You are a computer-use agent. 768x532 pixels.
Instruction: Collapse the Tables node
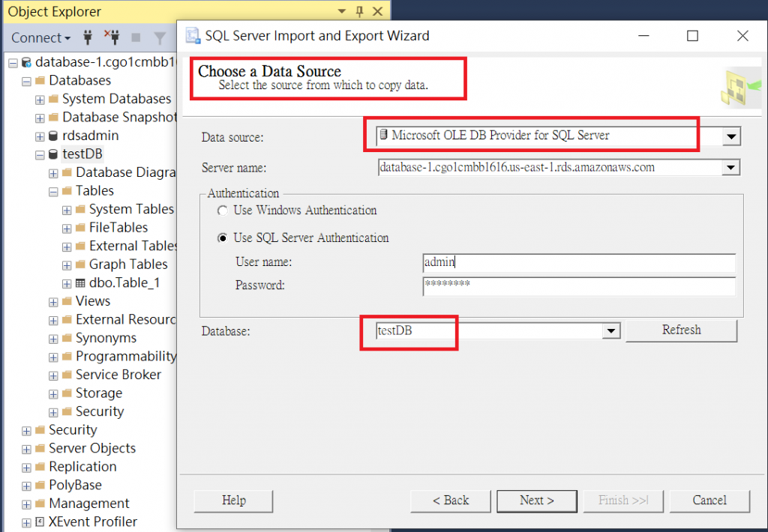53,192
